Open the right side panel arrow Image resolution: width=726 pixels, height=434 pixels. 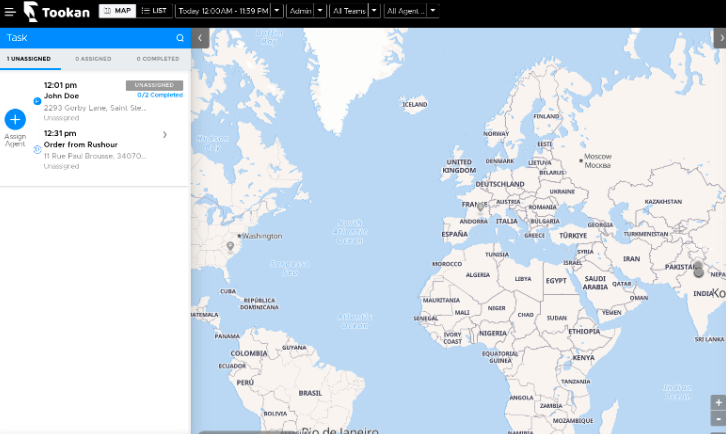click(x=718, y=38)
